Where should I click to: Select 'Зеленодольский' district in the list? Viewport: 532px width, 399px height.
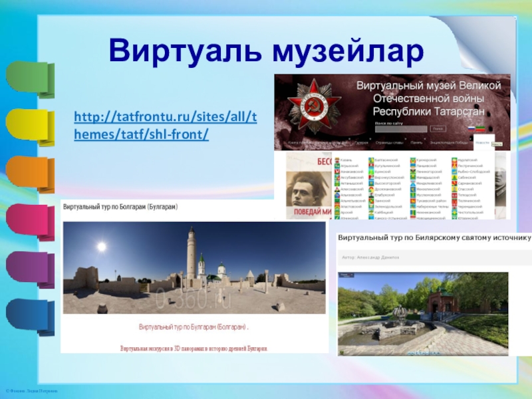coord(388,207)
